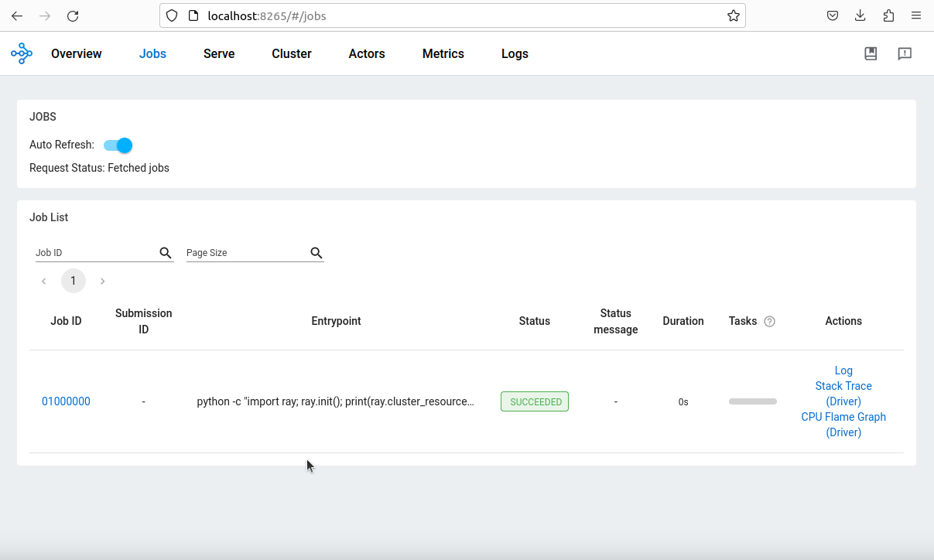Click the feedback speech bubble icon

coord(905,53)
